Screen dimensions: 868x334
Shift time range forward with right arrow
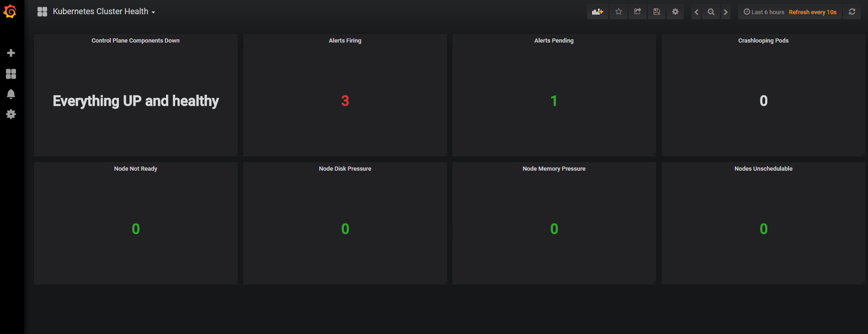pyautogui.click(x=726, y=12)
